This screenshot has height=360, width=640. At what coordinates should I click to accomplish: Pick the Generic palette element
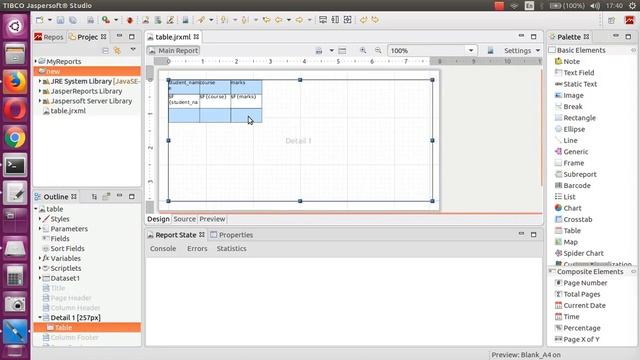[571, 151]
